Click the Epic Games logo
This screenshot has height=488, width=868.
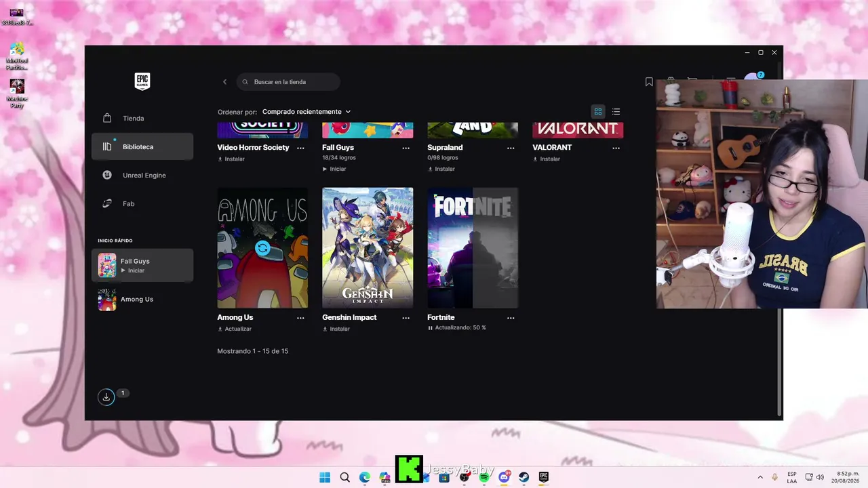[142, 81]
